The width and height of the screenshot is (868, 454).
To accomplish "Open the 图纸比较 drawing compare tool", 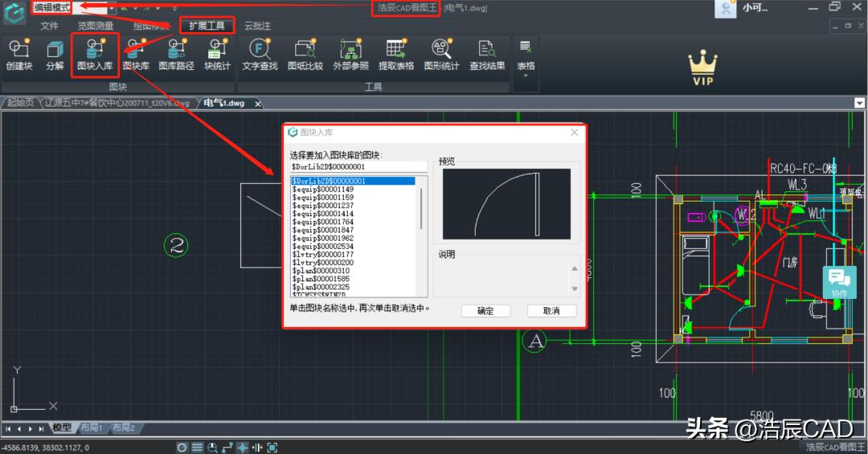I will pos(305,55).
